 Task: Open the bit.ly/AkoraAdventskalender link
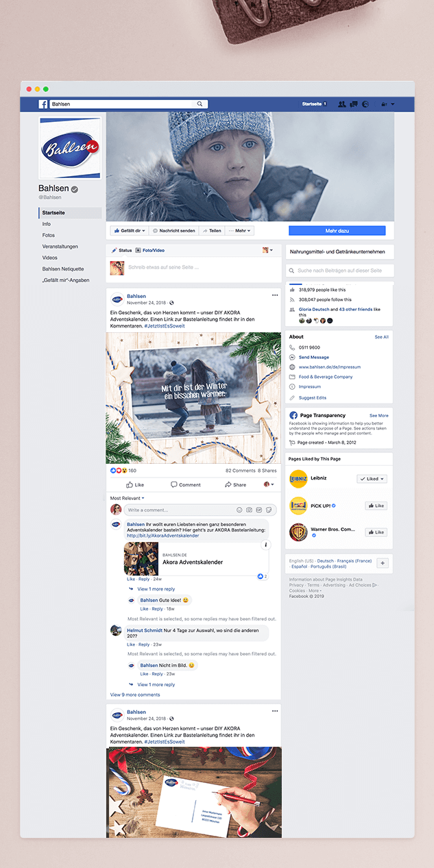(x=163, y=536)
